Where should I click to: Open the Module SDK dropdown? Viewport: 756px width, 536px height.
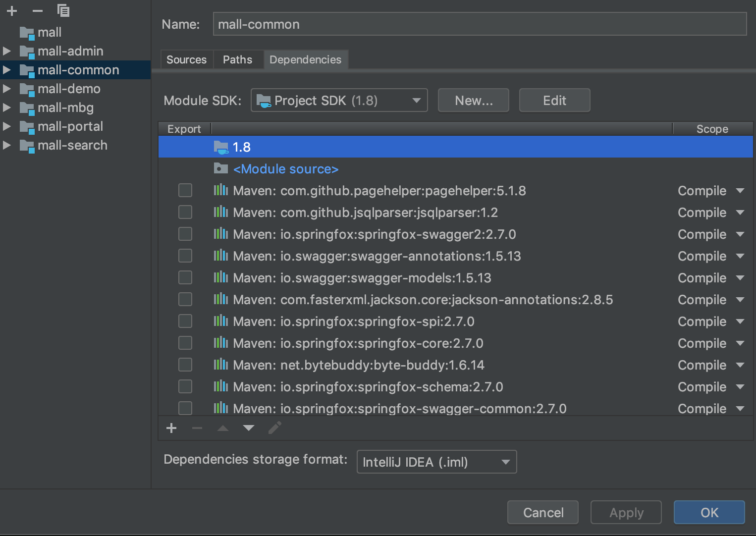[339, 101]
